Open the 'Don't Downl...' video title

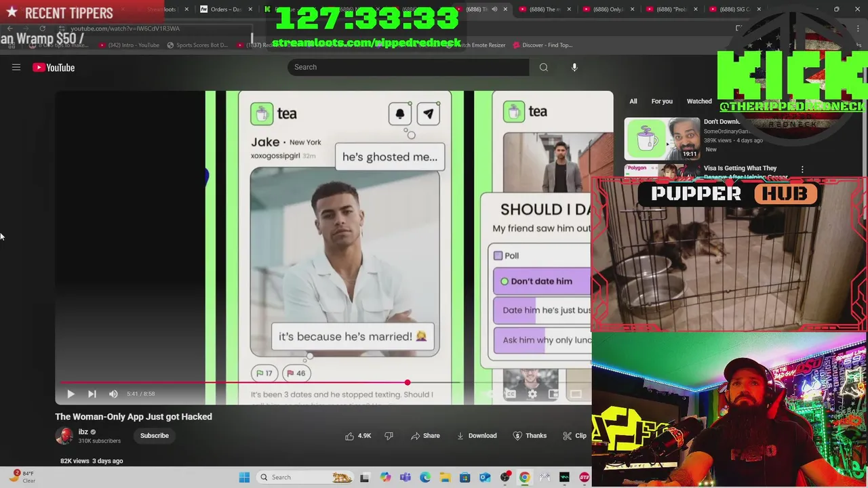[722, 122]
